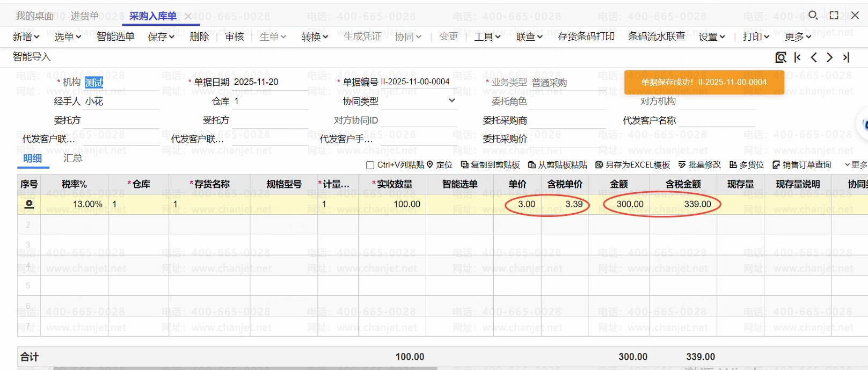Click the 批量修改 toolbar item
868x370 pixels.
pyautogui.click(x=699, y=165)
